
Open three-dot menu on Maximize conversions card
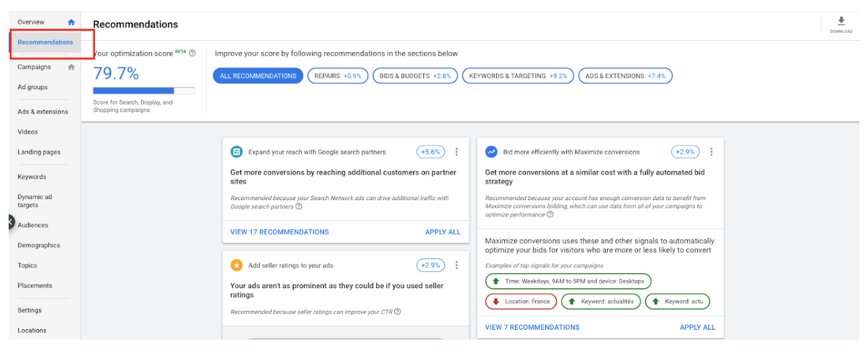tap(711, 152)
